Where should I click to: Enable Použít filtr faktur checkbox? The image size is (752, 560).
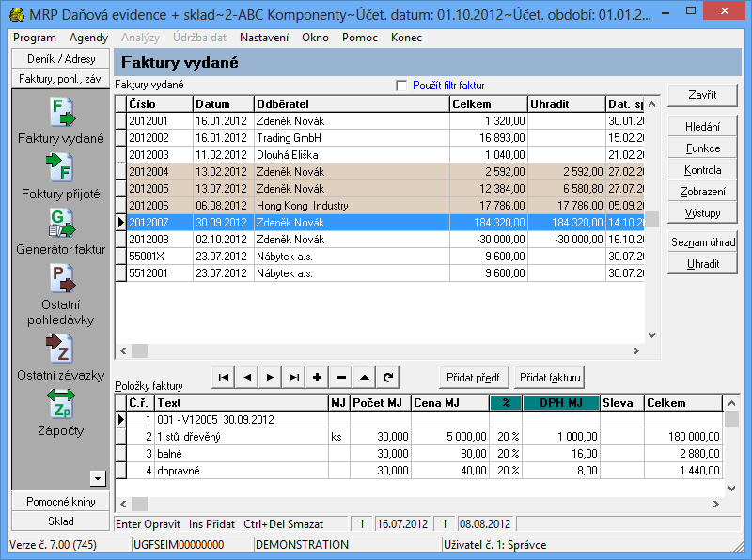click(x=403, y=85)
